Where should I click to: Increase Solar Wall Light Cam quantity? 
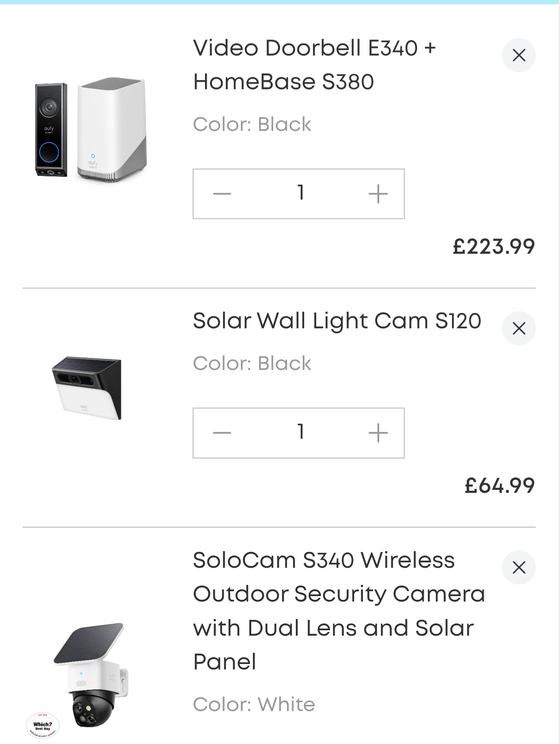[x=378, y=433]
